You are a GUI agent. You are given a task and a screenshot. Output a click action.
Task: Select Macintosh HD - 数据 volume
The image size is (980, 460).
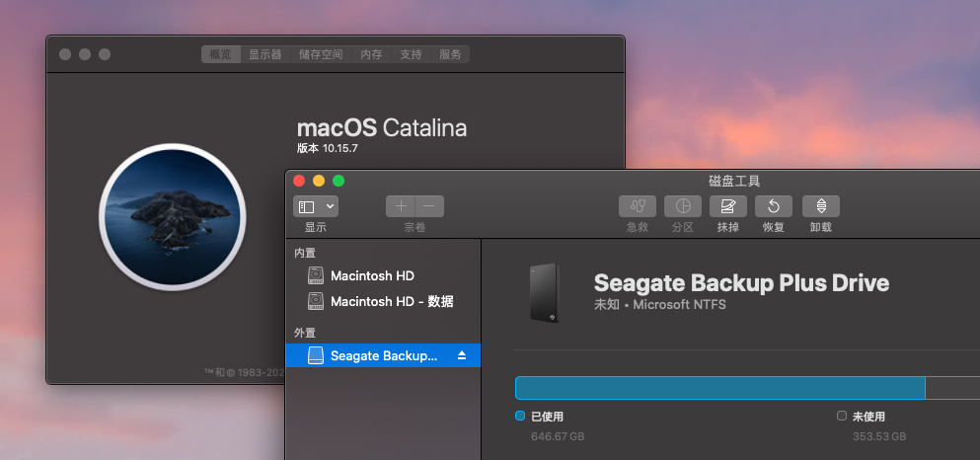tap(391, 301)
